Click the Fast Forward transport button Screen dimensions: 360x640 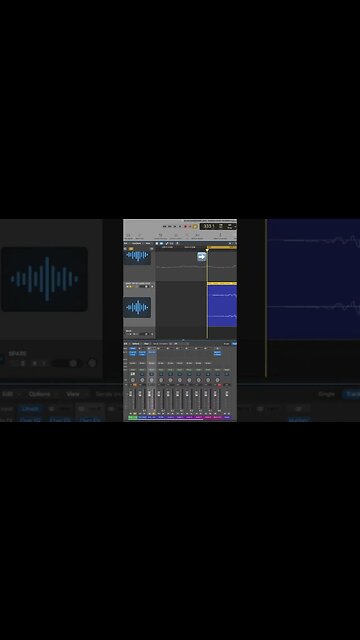[x=170, y=226]
